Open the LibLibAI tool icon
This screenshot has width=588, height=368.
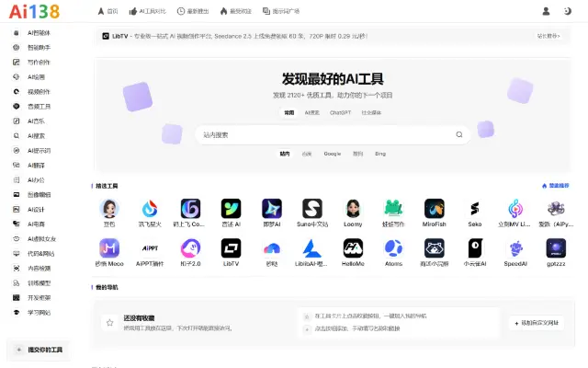(312, 248)
